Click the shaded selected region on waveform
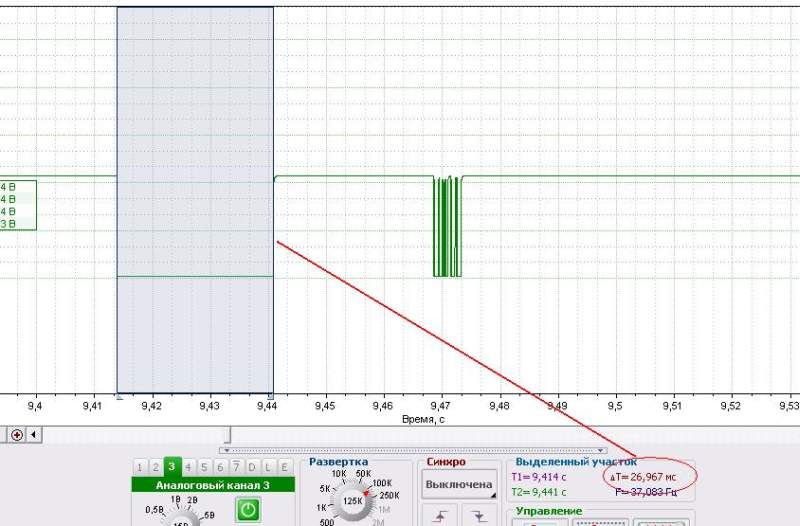The image size is (800, 526). point(195,200)
